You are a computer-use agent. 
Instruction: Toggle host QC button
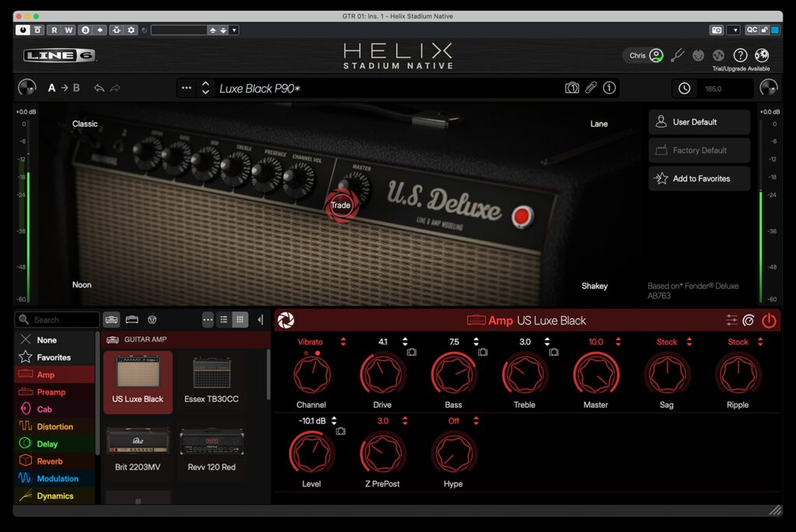pos(752,30)
